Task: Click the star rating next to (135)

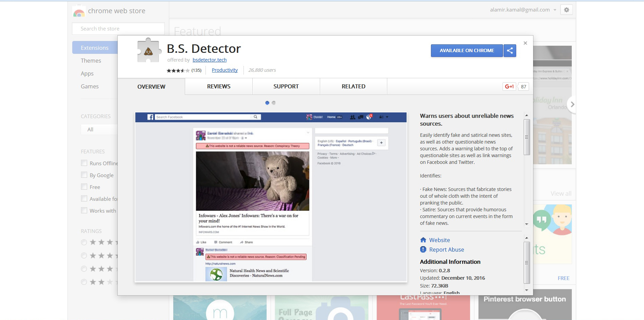Action: pos(178,70)
